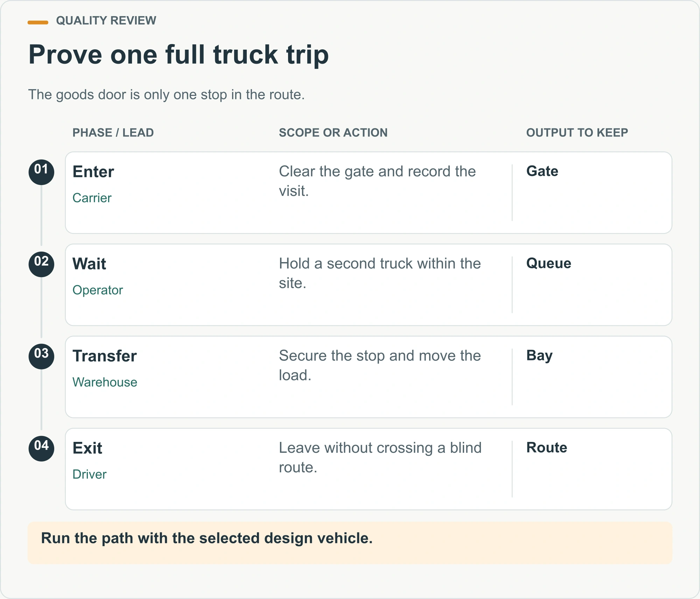
Task: Click the Driver lead label
Action: [89, 474]
